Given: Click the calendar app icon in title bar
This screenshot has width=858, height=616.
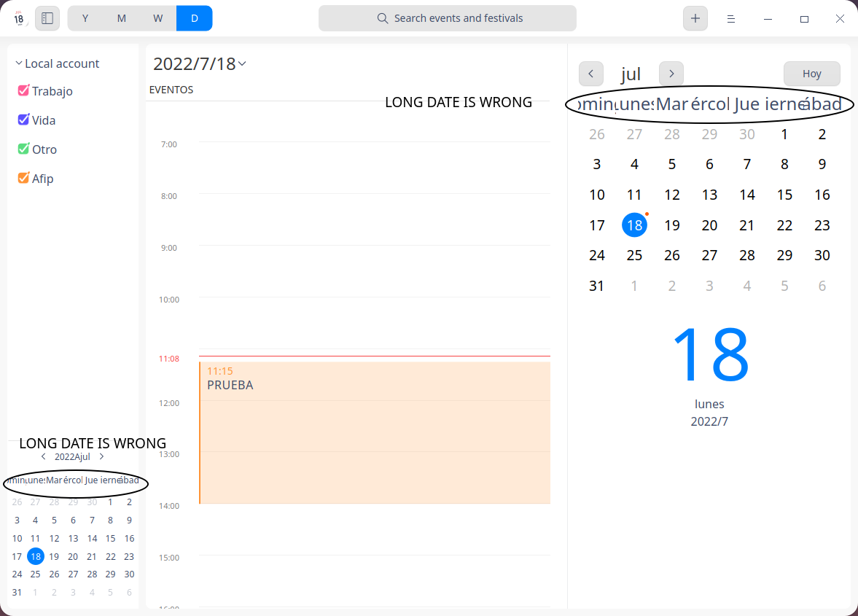Looking at the screenshot, I should (x=19, y=18).
